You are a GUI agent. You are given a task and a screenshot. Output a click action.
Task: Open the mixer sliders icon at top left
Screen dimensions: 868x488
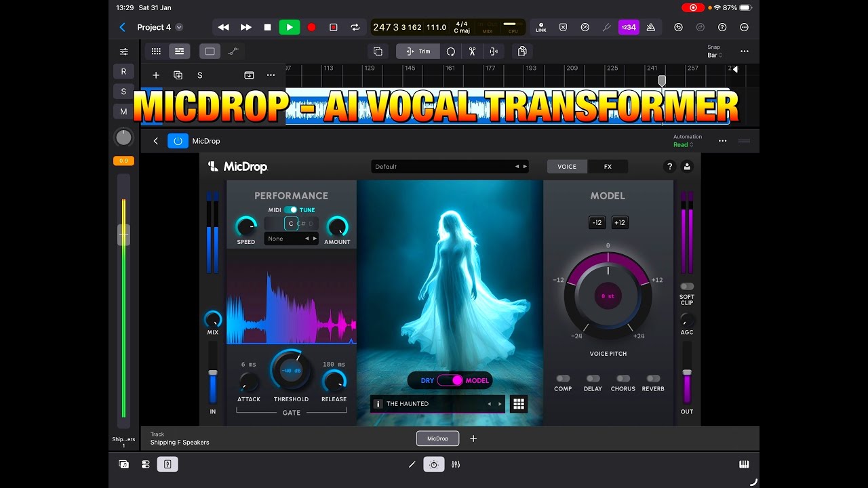point(123,52)
